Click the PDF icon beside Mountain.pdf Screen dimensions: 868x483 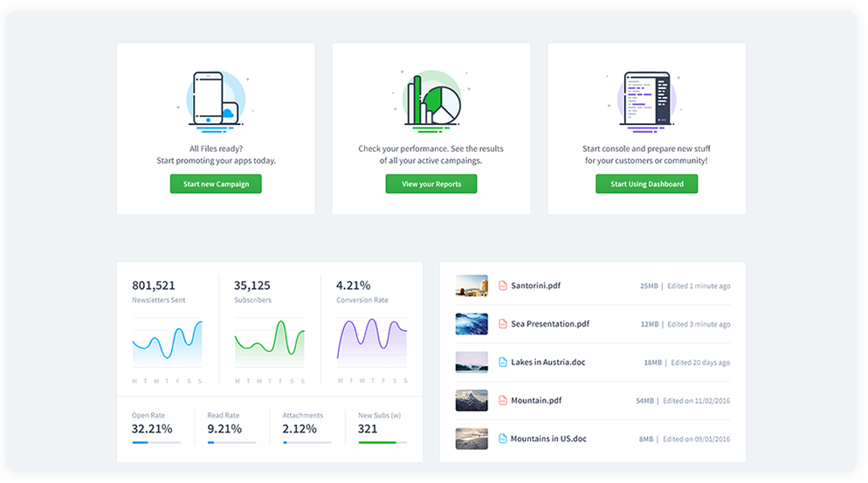click(x=503, y=401)
